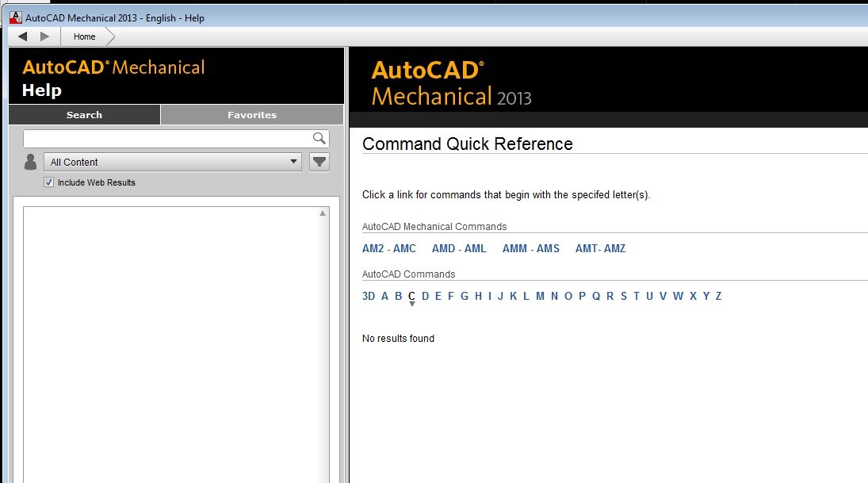Click the 'No results found' text
The width and height of the screenshot is (868, 483).
click(x=398, y=339)
